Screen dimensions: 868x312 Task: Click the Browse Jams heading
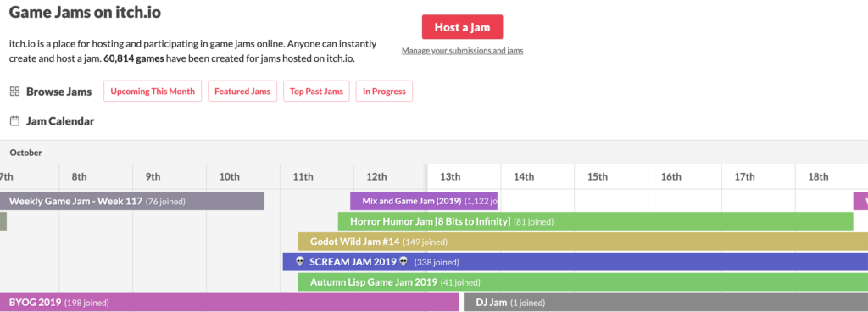58,92
